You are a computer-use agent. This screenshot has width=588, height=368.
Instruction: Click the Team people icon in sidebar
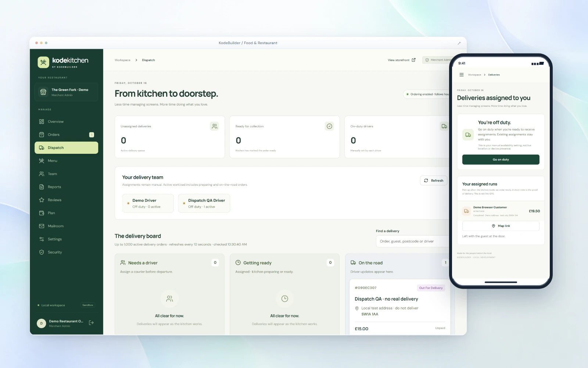pos(42,174)
